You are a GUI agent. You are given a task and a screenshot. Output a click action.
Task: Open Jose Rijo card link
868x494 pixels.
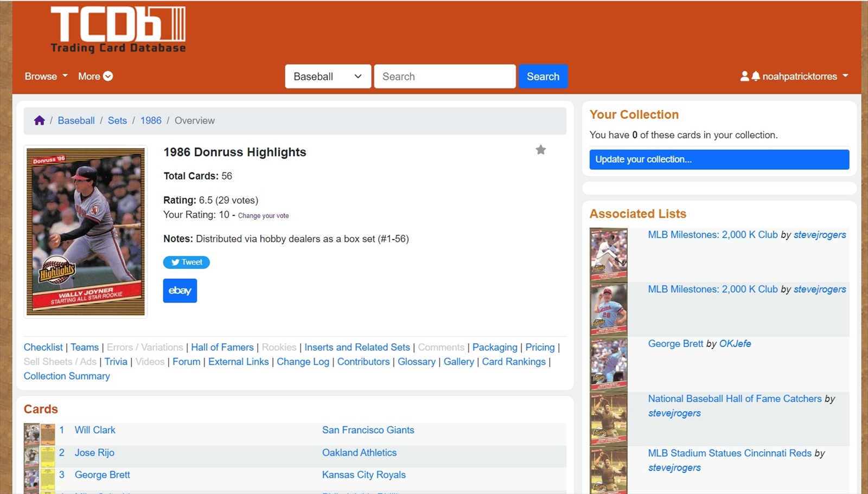pyautogui.click(x=94, y=453)
